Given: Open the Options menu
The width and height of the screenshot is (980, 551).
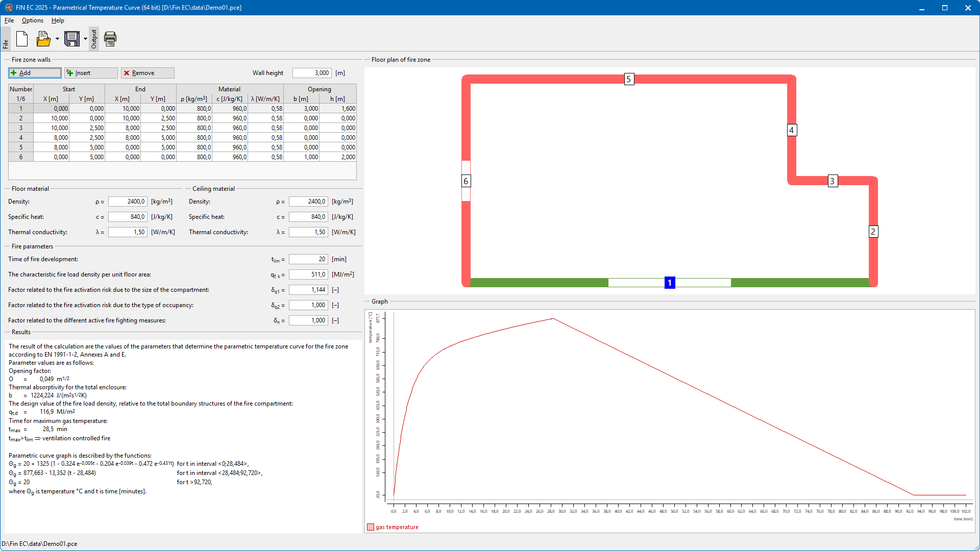Looking at the screenshot, I should 33,20.
